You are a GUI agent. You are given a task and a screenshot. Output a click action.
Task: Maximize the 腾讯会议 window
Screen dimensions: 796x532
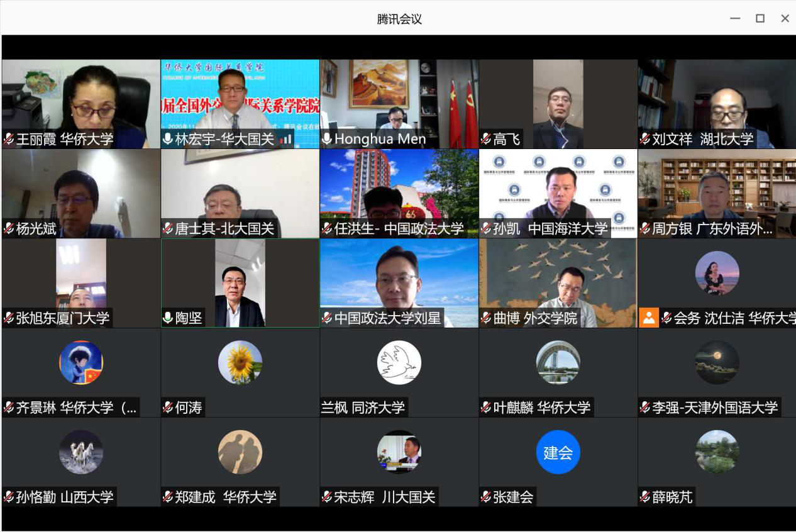pos(760,18)
